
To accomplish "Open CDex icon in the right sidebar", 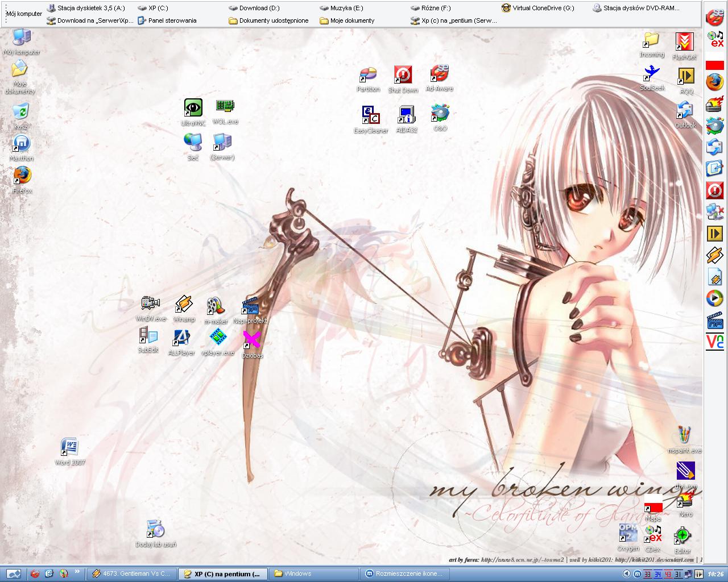I will pos(715,39).
